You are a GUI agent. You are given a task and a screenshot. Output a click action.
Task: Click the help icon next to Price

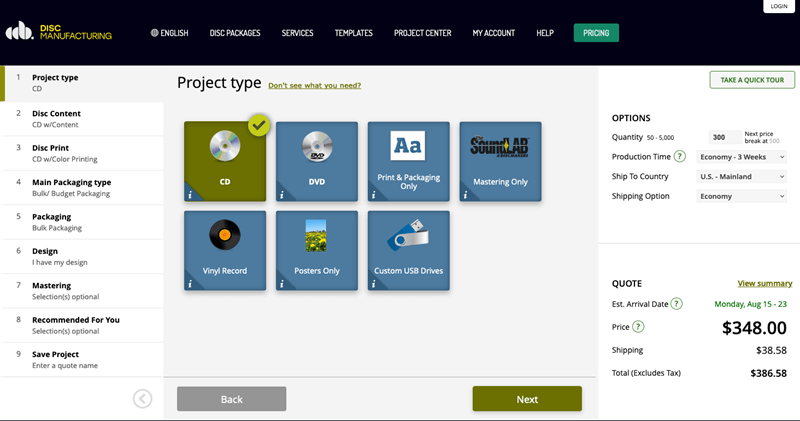(x=638, y=327)
